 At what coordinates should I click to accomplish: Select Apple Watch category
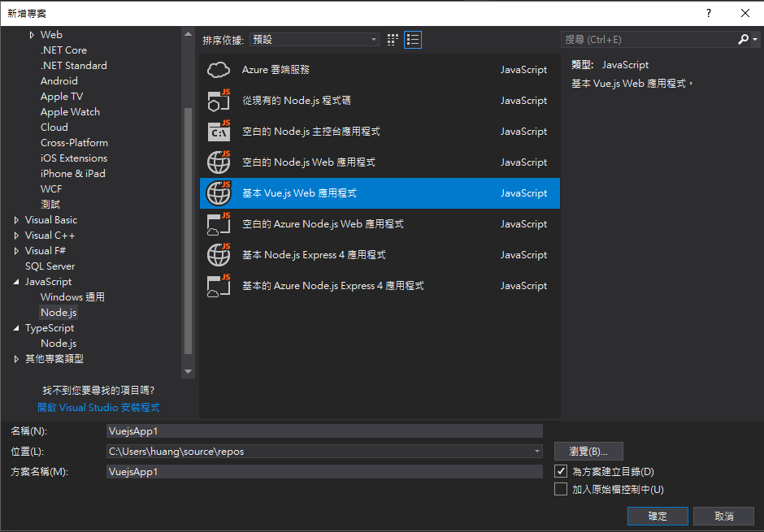click(70, 112)
